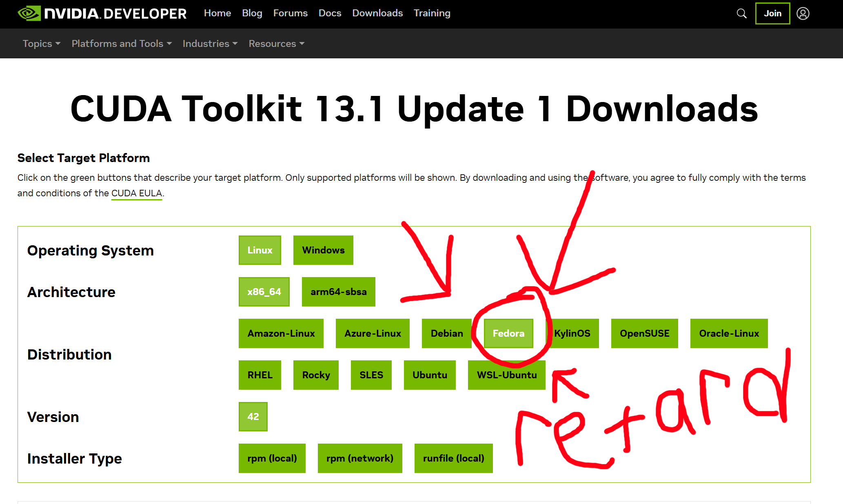Select the Ubuntu distribution
The image size is (843, 504).
pos(429,375)
